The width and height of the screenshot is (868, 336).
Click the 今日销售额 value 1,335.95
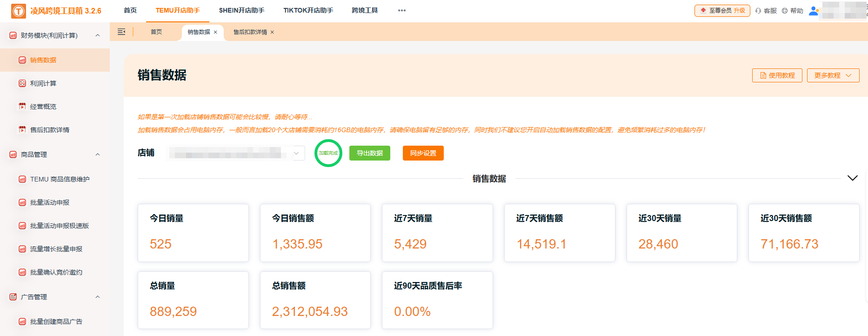point(297,244)
